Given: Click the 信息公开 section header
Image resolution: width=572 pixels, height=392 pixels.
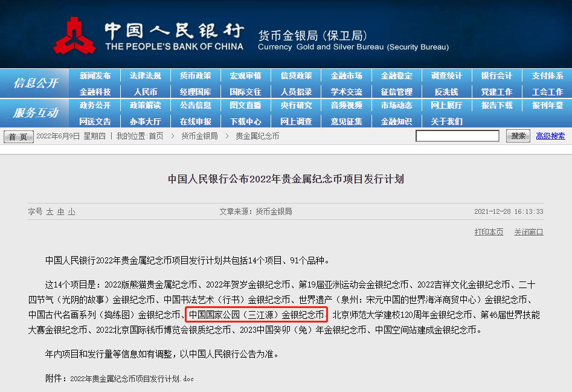Looking at the screenshot, I should tap(36, 83).
